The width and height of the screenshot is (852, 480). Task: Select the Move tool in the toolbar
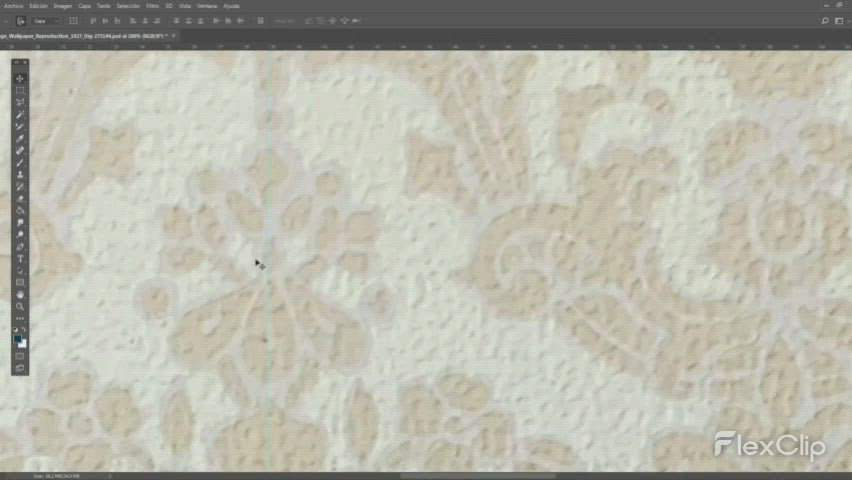[20, 78]
